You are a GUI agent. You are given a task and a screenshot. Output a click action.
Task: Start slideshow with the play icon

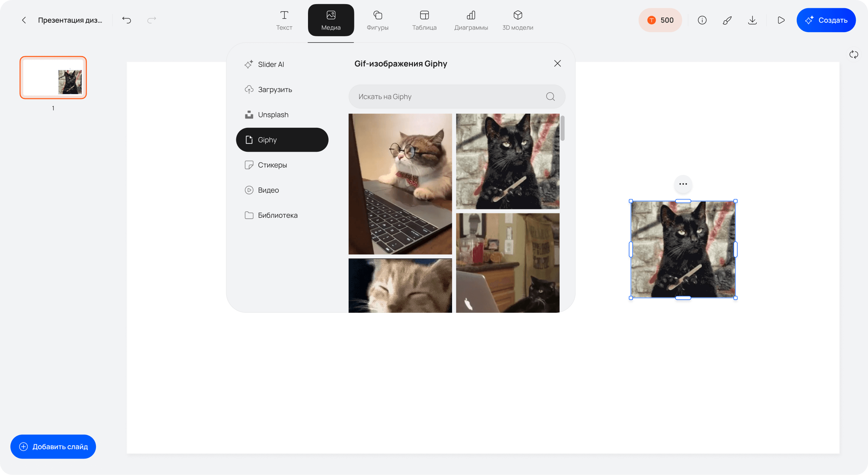point(781,20)
